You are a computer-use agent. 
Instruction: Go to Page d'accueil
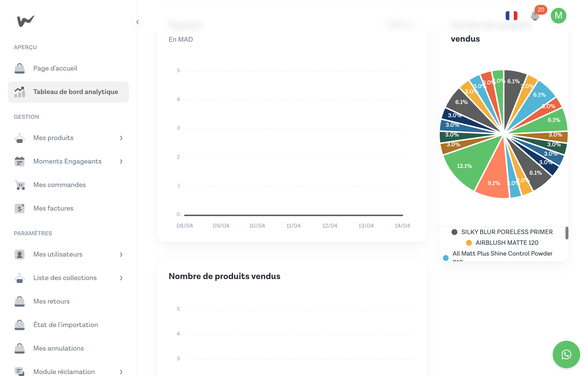coord(55,68)
